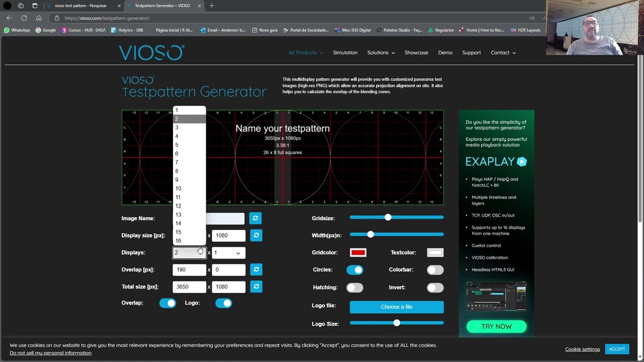Click the EXAPLAY software screenshot
Viewport: 644px width, 362px height.
pos(497,297)
